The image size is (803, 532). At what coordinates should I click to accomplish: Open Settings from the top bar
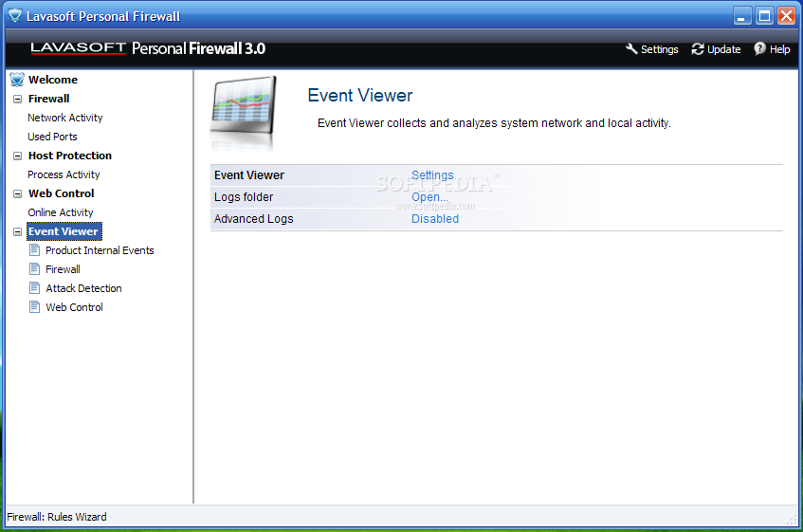pyautogui.click(x=659, y=49)
